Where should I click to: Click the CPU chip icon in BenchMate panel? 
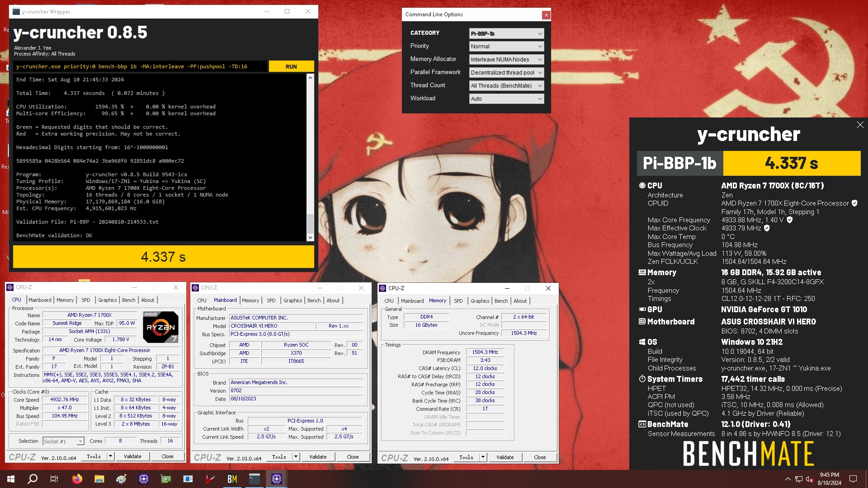pos(642,186)
